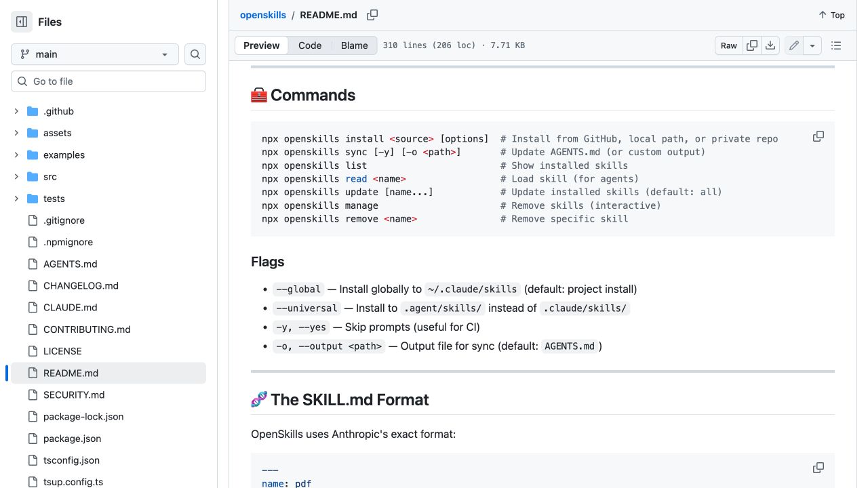
Task: Click the .github folder icon
Action: [x=33, y=111]
